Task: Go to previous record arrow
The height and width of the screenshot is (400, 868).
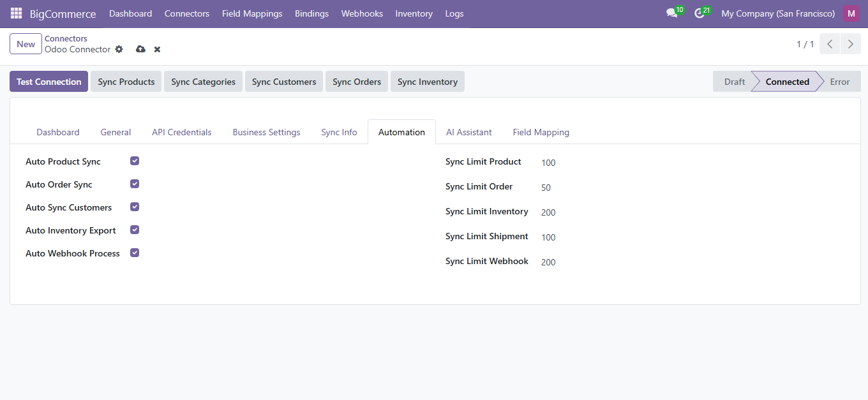Action: (830, 44)
